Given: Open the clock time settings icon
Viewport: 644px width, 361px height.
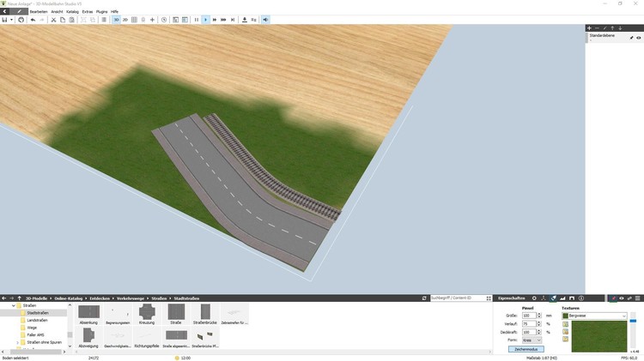Looking at the screenshot, I should (164, 20).
